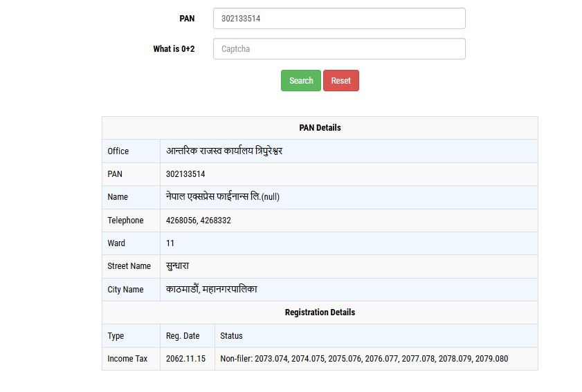
Task: Click the 'What is 0+2' captcha label
Action: [x=174, y=49]
